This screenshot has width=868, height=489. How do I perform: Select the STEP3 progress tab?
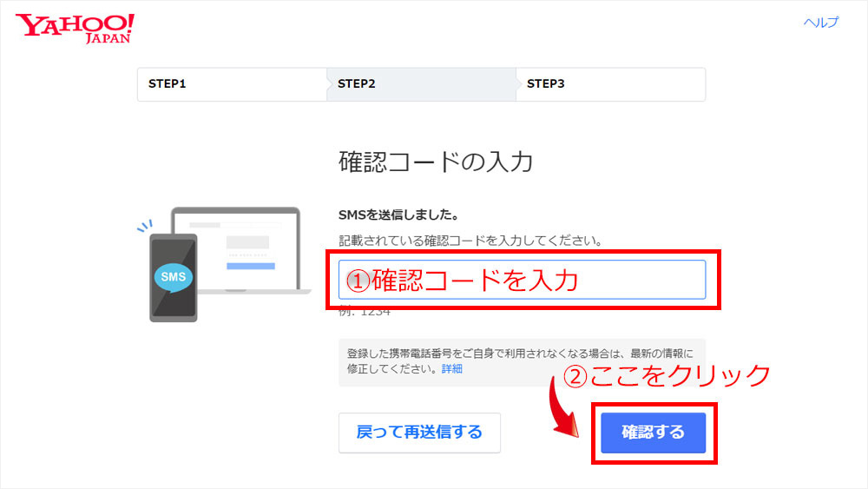coord(609,84)
